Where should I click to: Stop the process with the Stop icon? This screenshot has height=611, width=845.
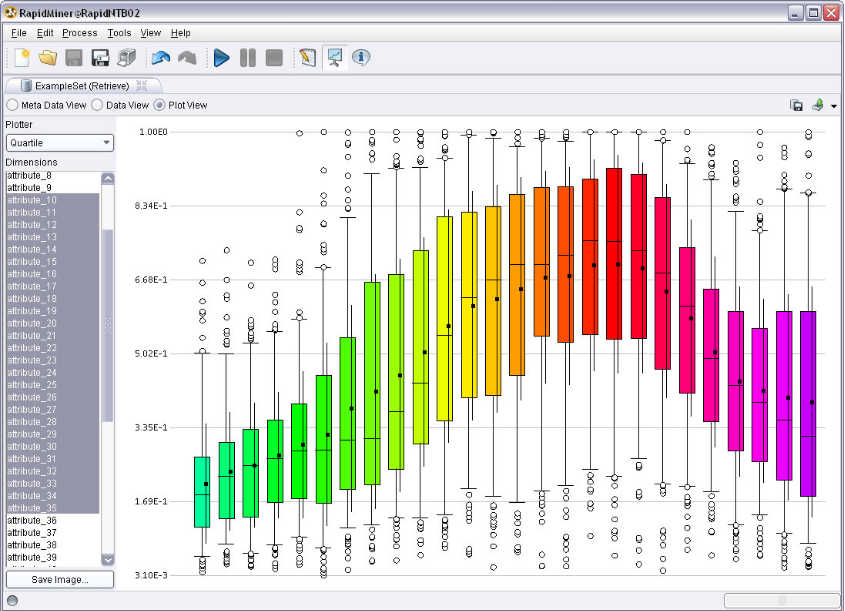(x=272, y=57)
